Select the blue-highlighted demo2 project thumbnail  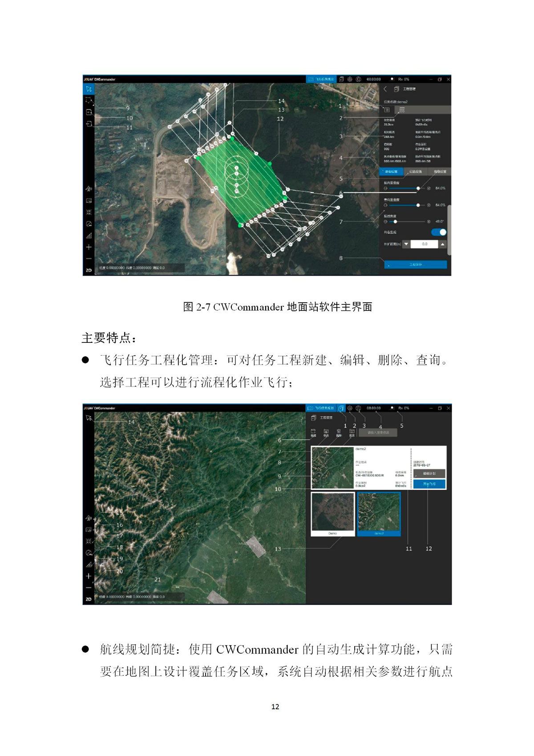click(x=379, y=514)
